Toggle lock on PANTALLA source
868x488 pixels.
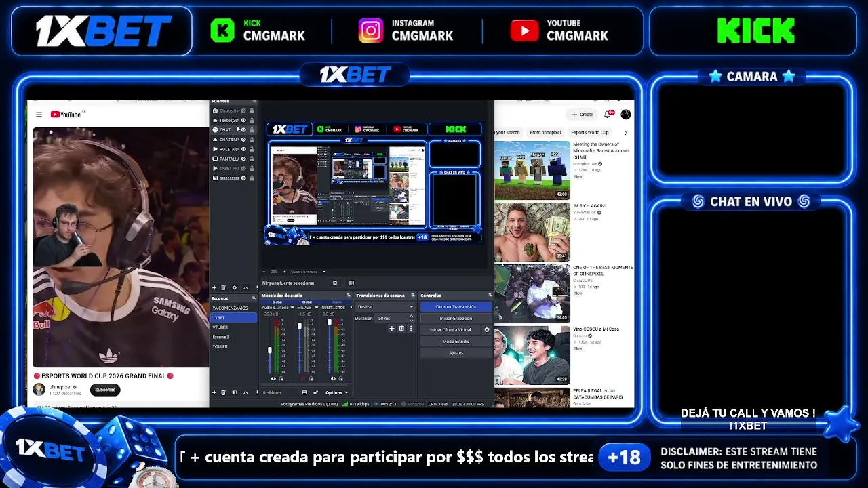click(252, 159)
